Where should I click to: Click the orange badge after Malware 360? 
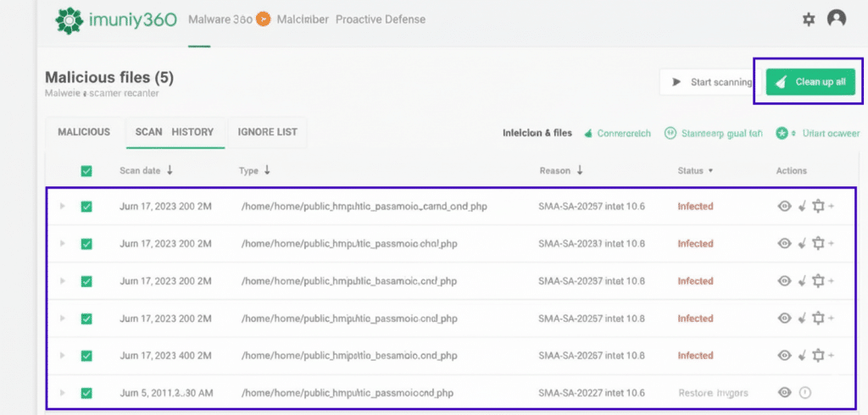(x=263, y=19)
